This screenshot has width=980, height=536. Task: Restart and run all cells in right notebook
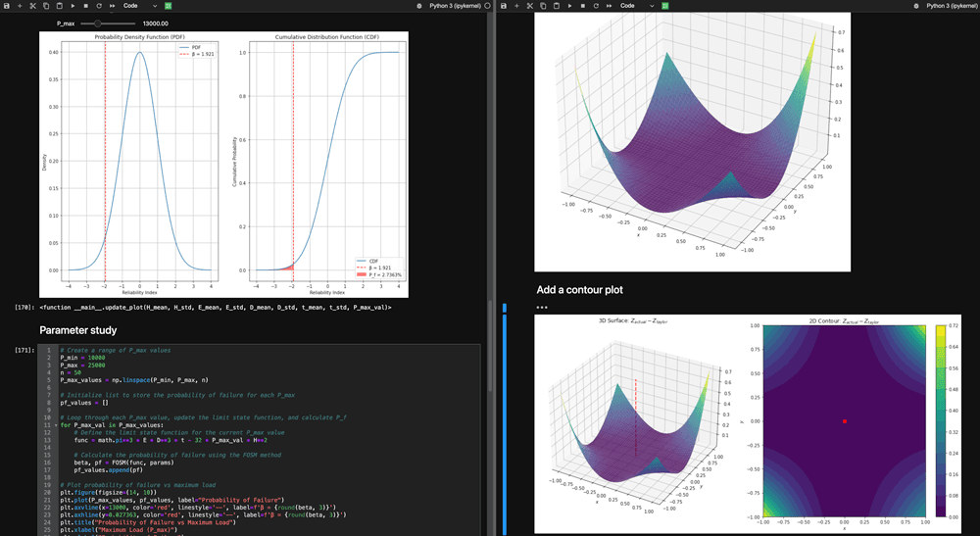point(610,6)
